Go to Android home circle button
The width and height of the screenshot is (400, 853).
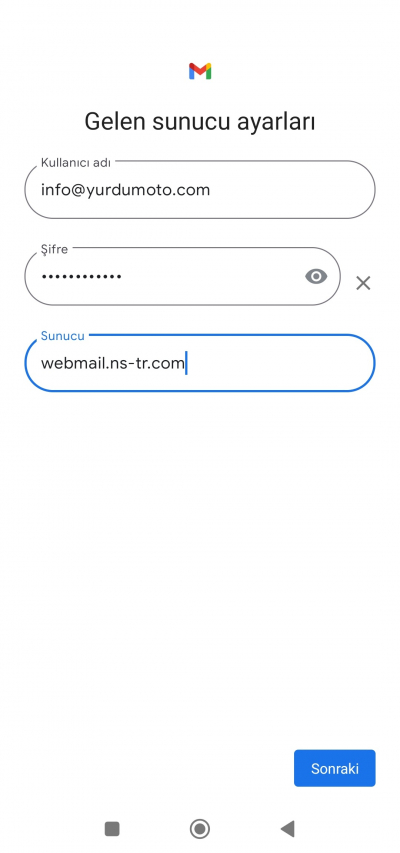click(x=200, y=829)
